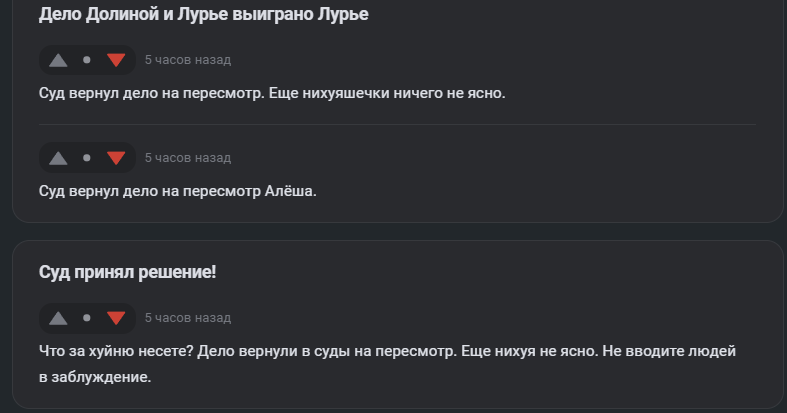Viewport: 787px width, 413px height.
Task: Upvote the comment mentioning Алёша
Action: (x=58, y=158)
